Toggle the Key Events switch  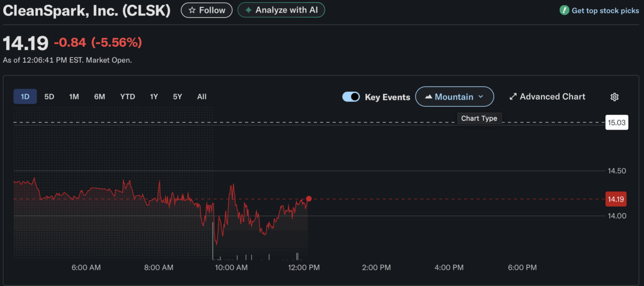pos(351,97)
